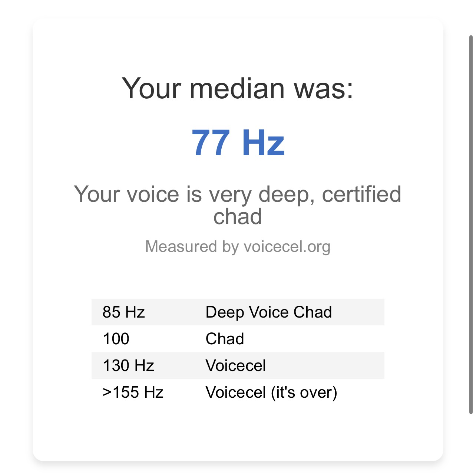Click the "Hz" unit in the blue result
This screenshot has height=476, width=476.
coord(263,143)
